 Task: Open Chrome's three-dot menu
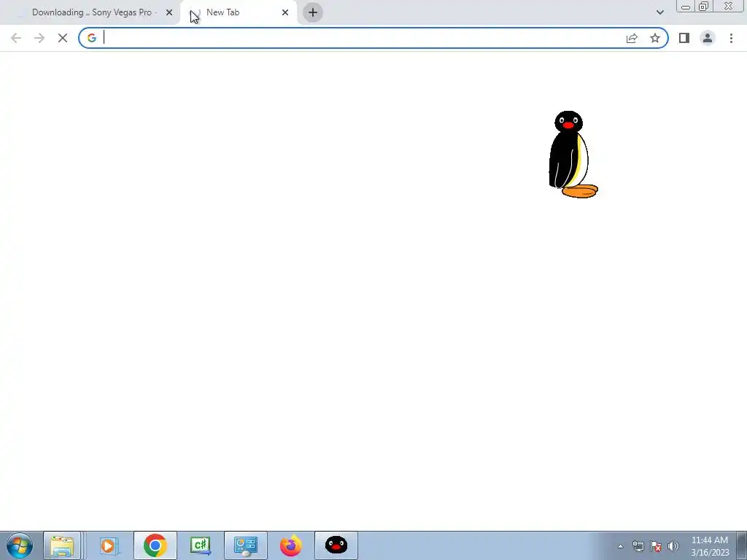pyautogui.click(x=731, y=38)
